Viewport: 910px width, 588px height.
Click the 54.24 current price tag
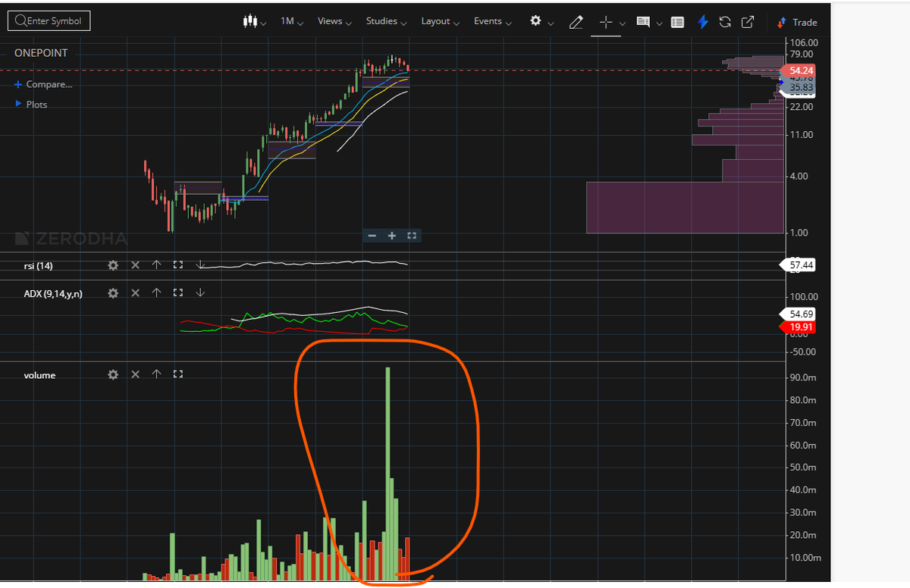799,70
